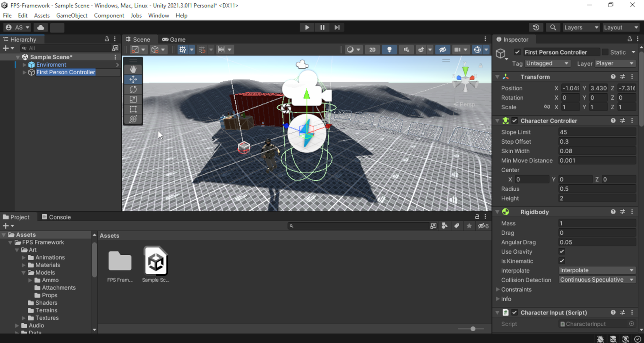Open the Interpolate dropdown
This screenshot has height=343, width=644.
[597, 270]
